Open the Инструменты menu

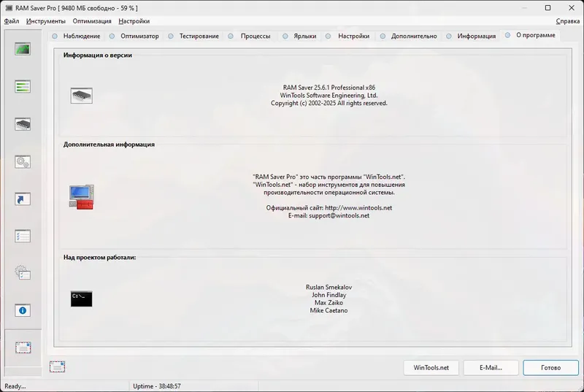46,21
